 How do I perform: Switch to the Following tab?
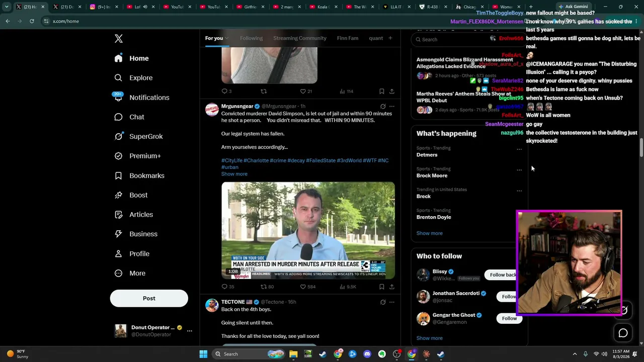tap(251, 38)
